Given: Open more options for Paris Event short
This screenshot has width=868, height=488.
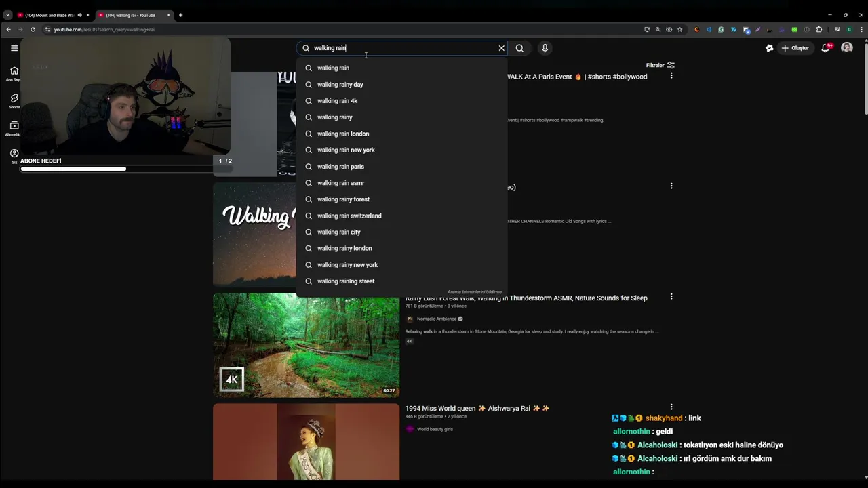Looking at the screenshot, I should pos(671,76).
